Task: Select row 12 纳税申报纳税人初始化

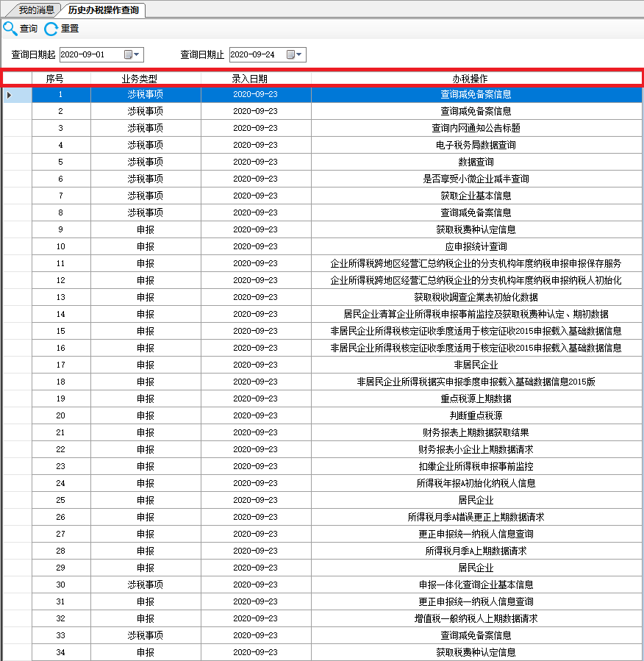Action: coord(476,280)
